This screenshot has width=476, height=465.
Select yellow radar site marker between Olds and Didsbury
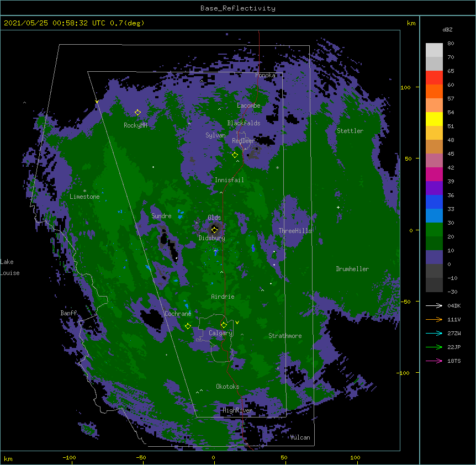[214, 230]
